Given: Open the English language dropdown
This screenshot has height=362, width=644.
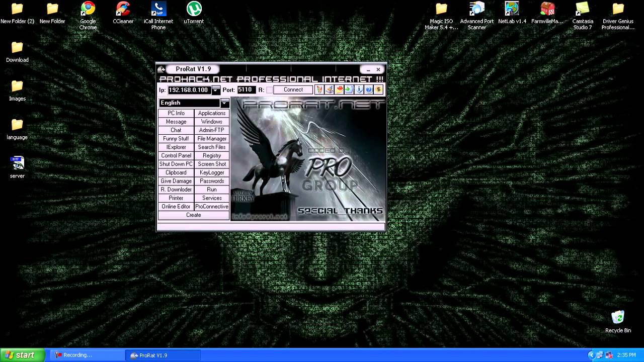Looking at the screenshot, I should [224, 103].
